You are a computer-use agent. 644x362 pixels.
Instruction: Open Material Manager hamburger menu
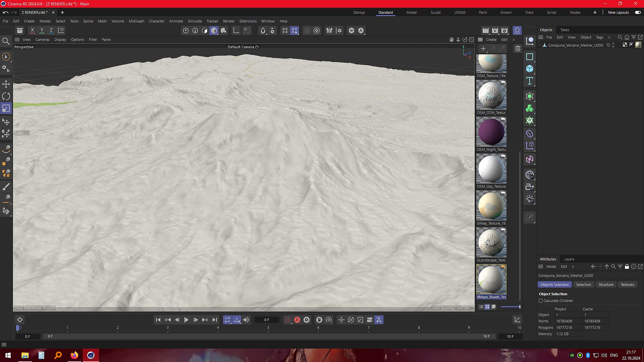coord(480,40)
